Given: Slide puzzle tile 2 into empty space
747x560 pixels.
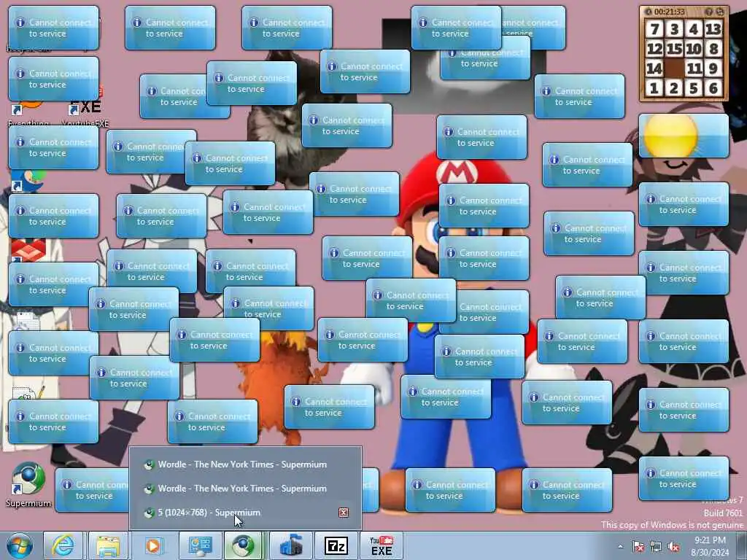Looking at the screenshot, I should 674,87.
